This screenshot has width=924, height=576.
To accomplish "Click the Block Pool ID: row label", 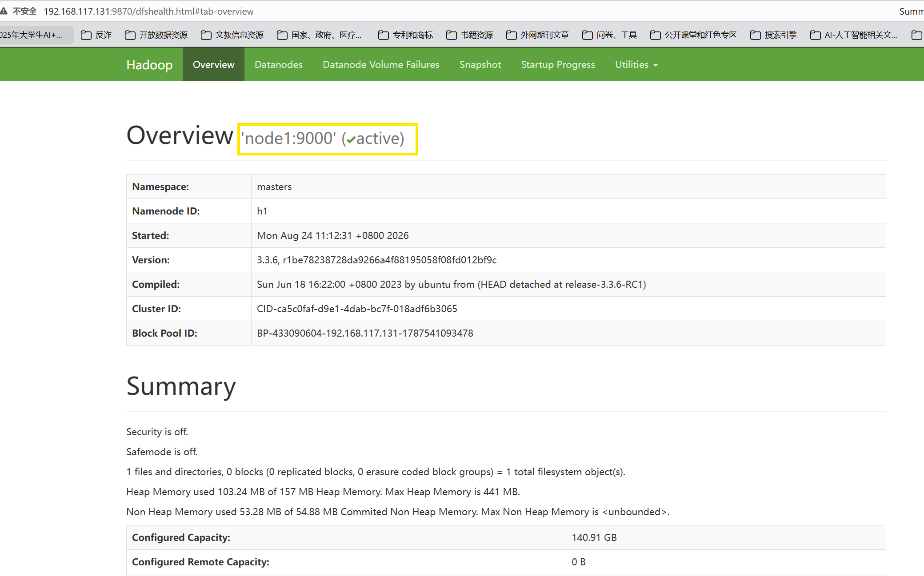I will 164,333.
